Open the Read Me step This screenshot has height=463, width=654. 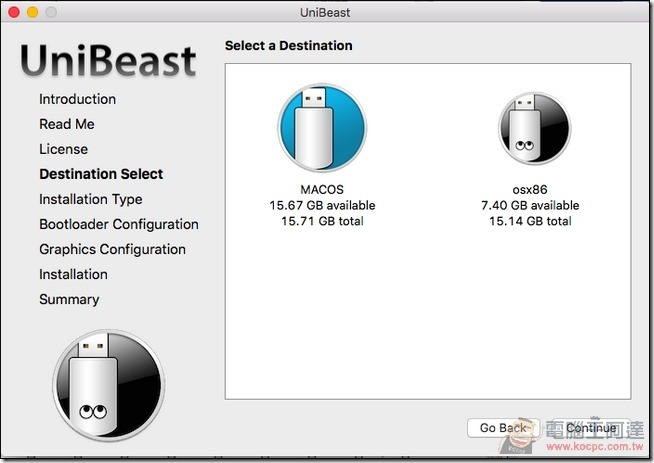(x=66, y=124)
